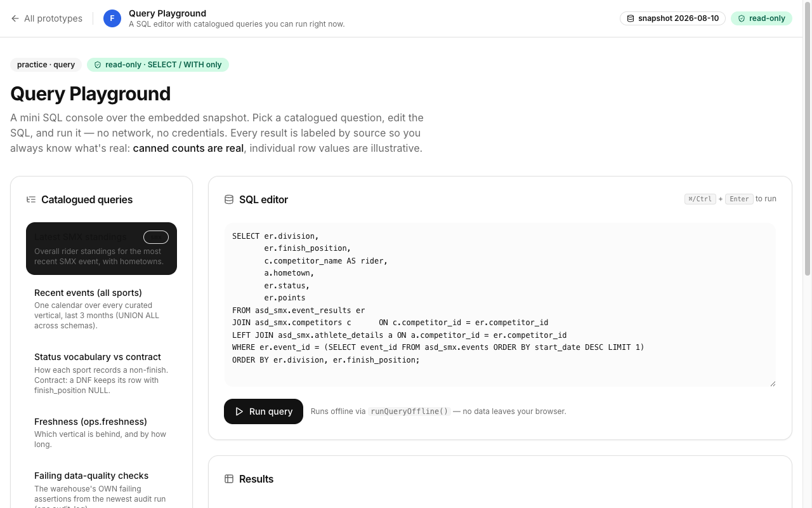Click the read-only badge in header
The height and width of the screenshot is (508, 812).
[761, 18]
